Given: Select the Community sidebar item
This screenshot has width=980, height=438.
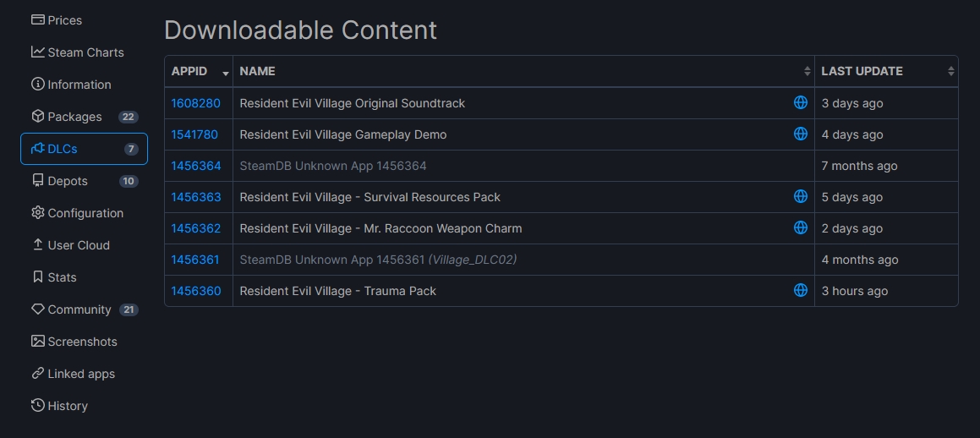Looking at the screenshot, I should pyautogui.click(x=84, y=309).
